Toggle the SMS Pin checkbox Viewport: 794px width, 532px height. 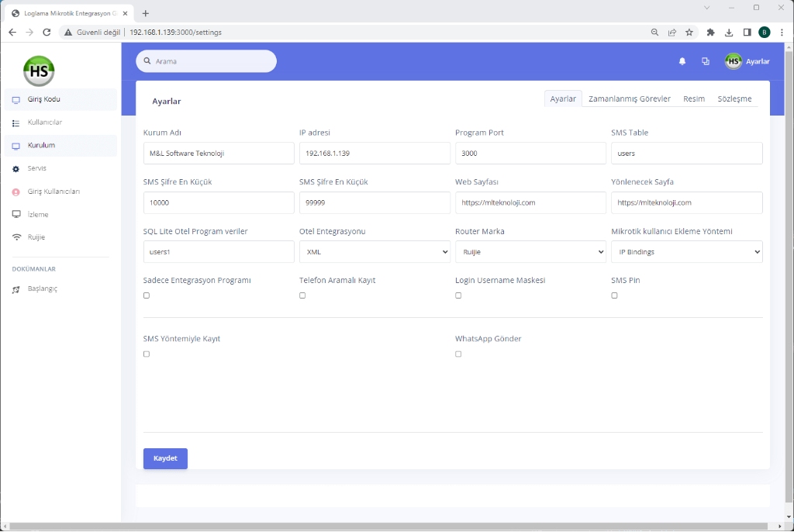(x=614, y=295)
